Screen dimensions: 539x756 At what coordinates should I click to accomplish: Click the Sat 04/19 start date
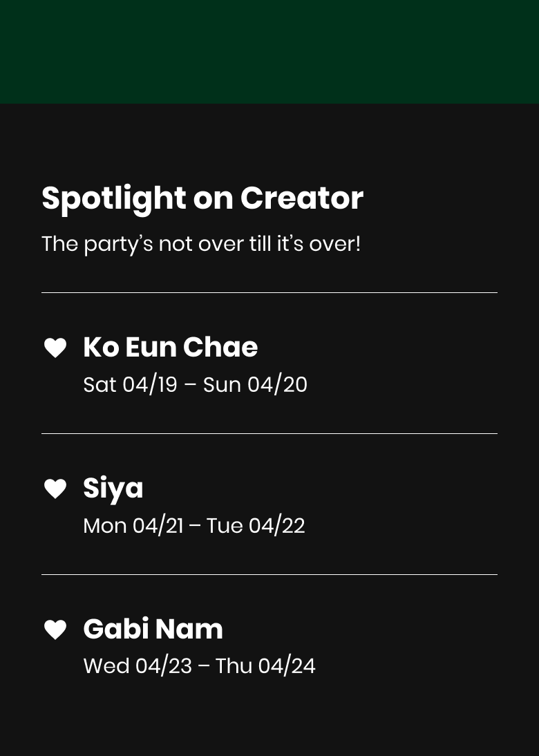coord(130,385)
